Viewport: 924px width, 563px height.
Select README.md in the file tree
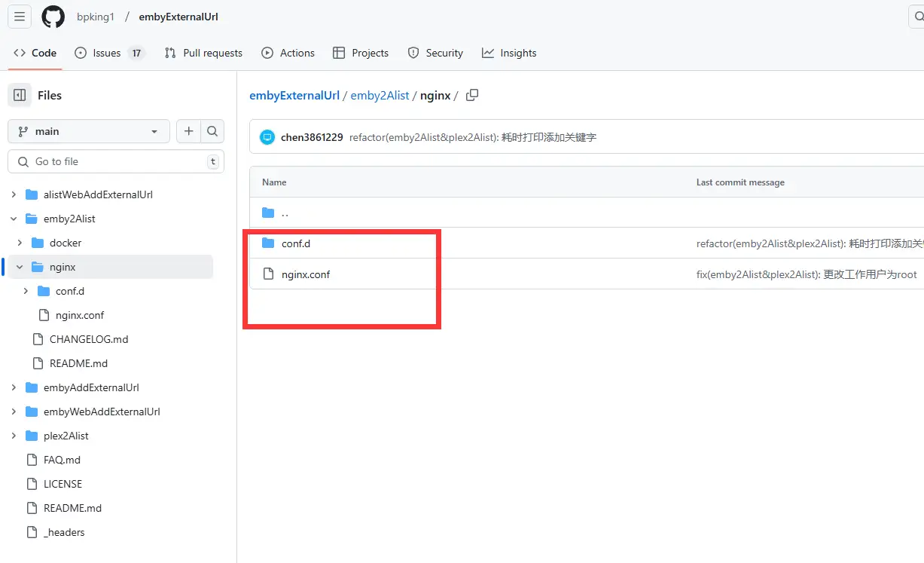click(72, 507)
